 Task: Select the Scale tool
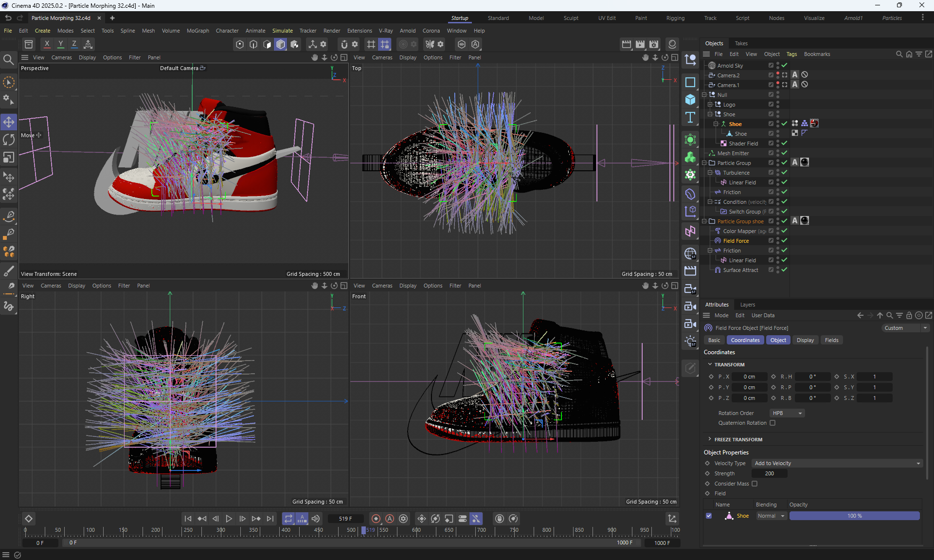click(9, 158)
